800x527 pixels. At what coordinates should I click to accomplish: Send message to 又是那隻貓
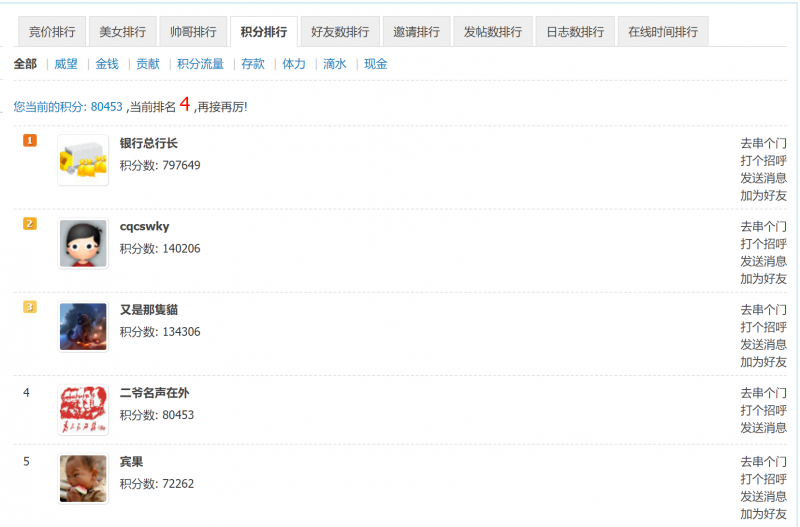point(763,344)
